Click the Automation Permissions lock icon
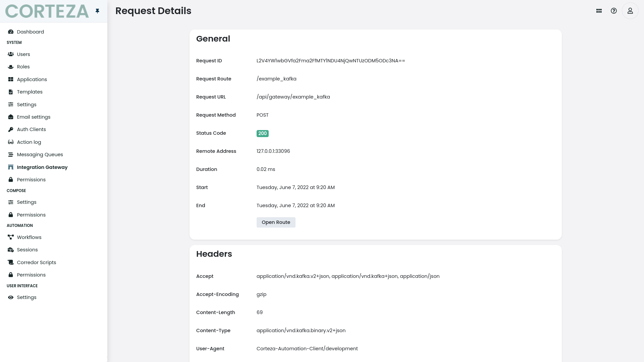 click(11, 275)
